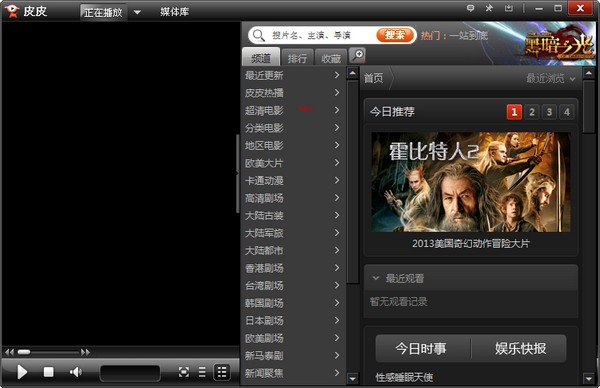This screenshot has height=388, width=600.
Task: Show recommendation page 3
Action: (x=549, y=112)
